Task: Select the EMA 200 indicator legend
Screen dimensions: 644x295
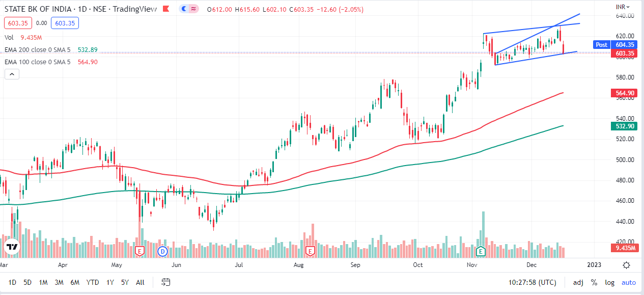Action: 38,50
